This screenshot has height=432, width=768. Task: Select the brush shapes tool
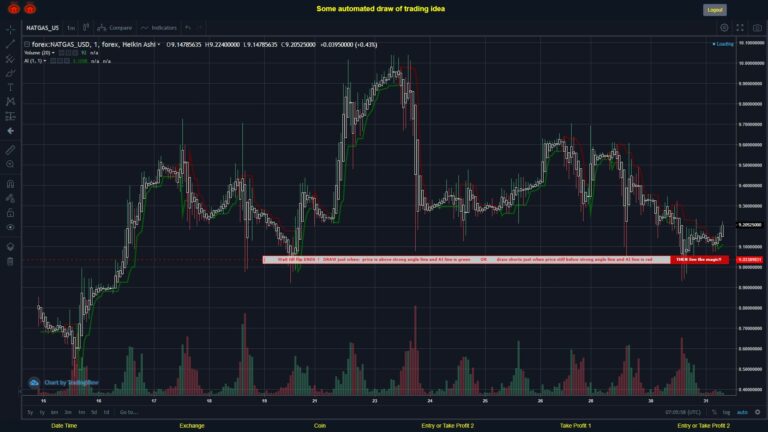(x=10, y=73)
